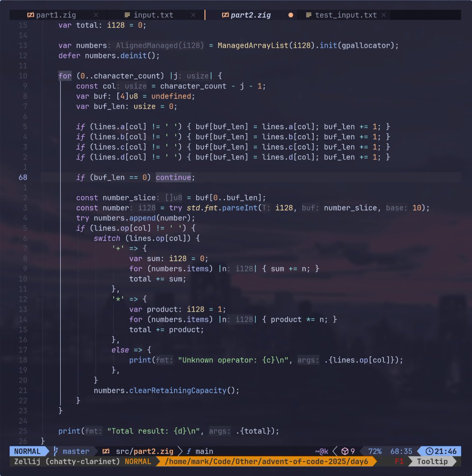The width and height of the screenshot is (472, 476).
Task: Select the function icon before main in breadcrumb
Action: (188, 451)
